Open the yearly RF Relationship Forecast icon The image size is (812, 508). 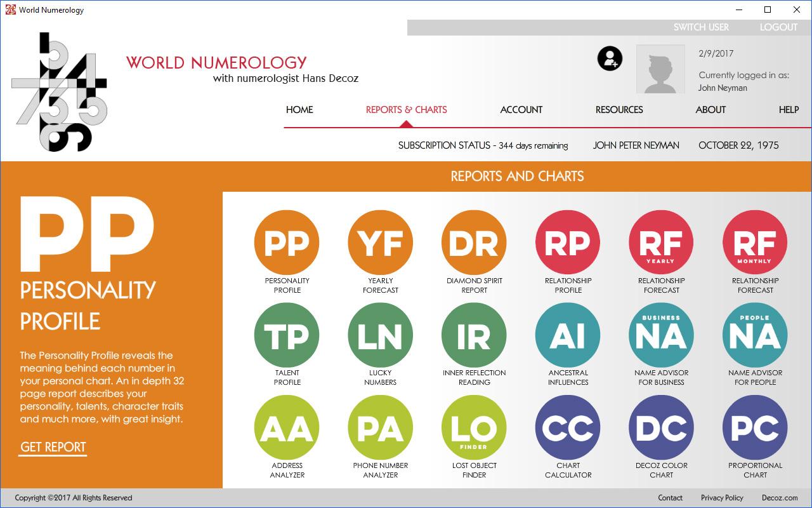(x=662, y=243)
